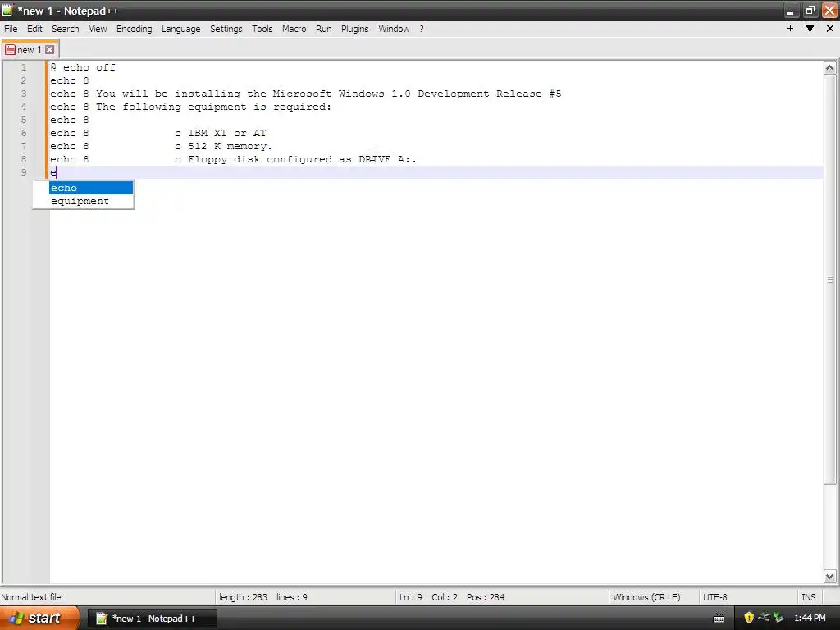This screenshot has height=630, width=840.
Task: Open the File menu
Action: point(11,29)
